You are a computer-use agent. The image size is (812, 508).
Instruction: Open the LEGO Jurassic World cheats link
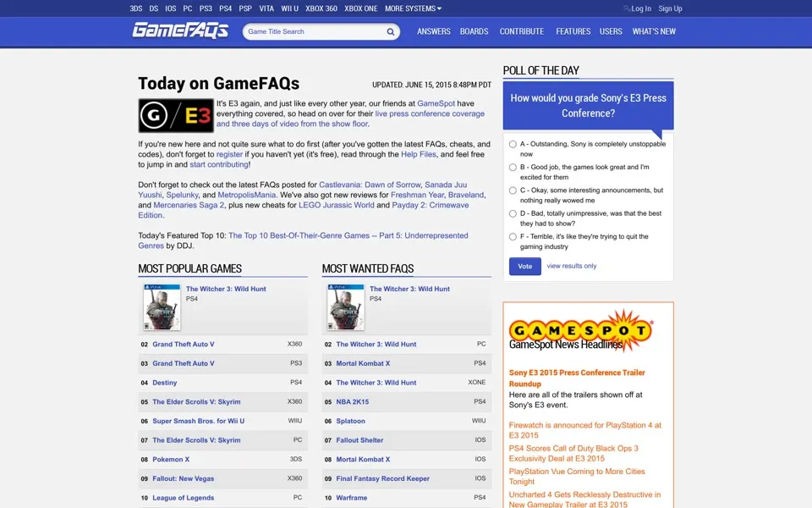(x=336, y=205)
